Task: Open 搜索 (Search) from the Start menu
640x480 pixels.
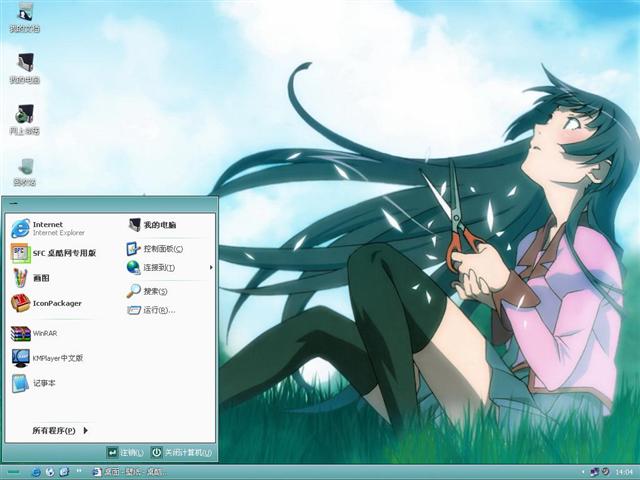Action: tap(153, 291)
